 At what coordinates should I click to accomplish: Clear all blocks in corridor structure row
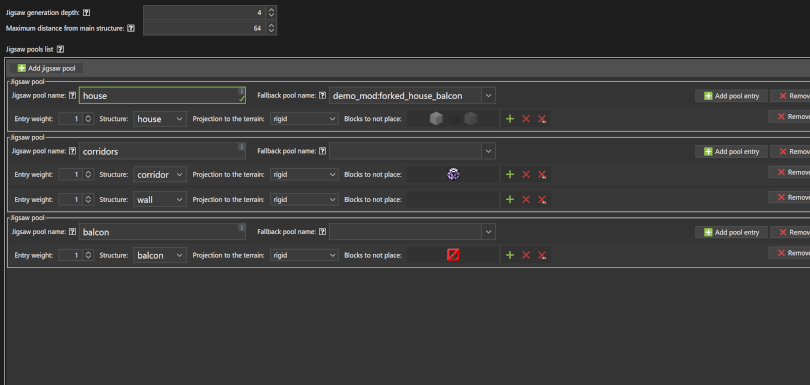(542, 175)
